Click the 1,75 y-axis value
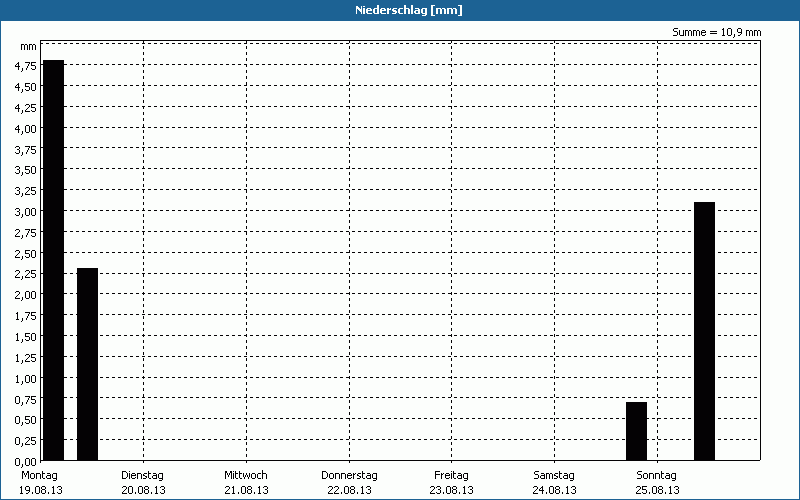The width and height of the screenshot is (800, 500). point(26,316)
